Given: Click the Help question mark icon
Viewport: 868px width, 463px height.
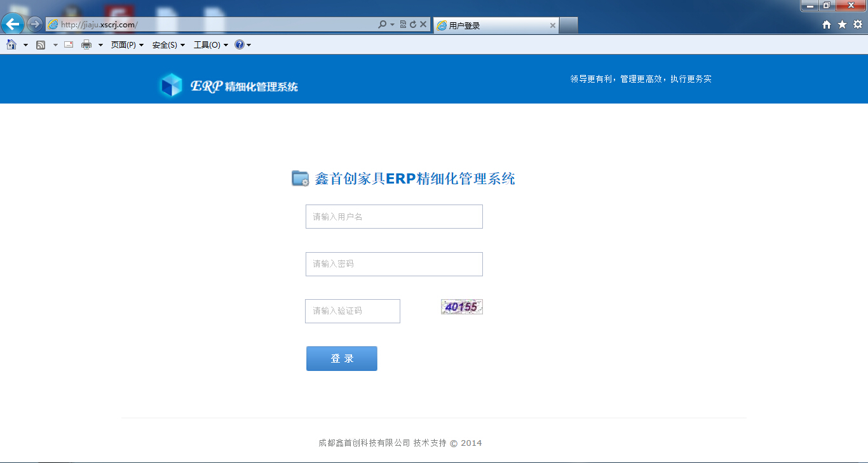Looking at the screenshot, I should [x=239, y=44].
